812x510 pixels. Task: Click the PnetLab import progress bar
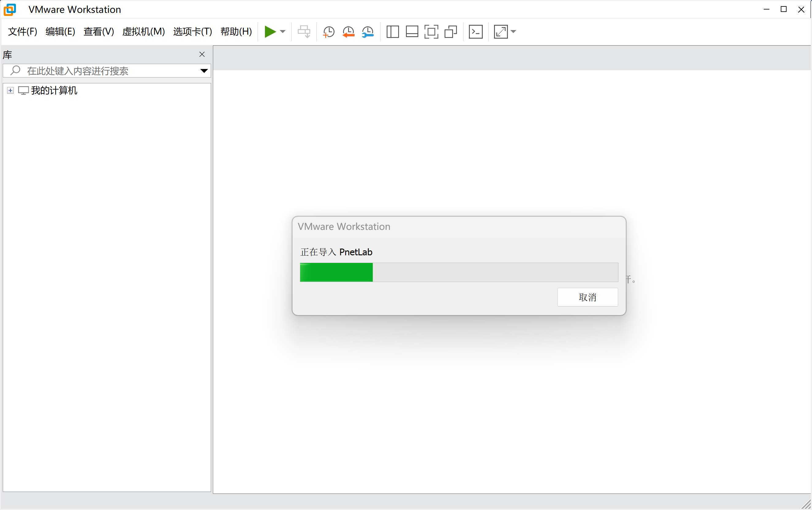pos(459,272)
